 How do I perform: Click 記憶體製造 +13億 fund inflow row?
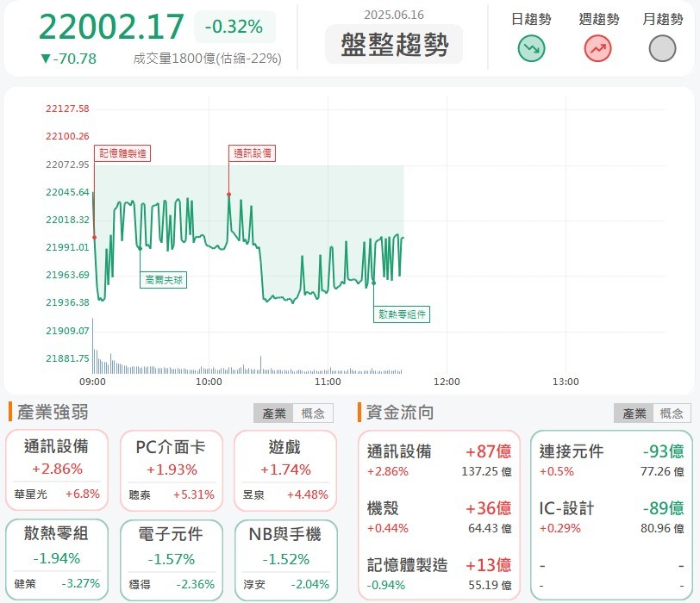[440, 574]
